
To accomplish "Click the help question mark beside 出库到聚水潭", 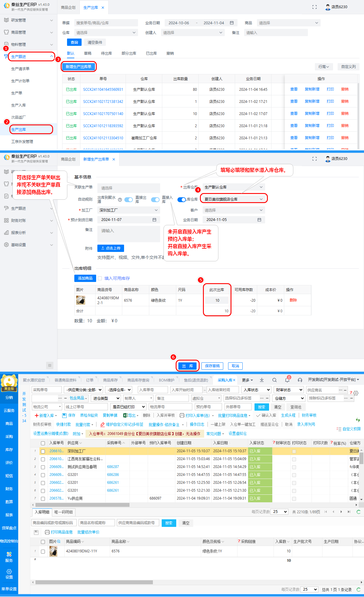I will 120,200.
